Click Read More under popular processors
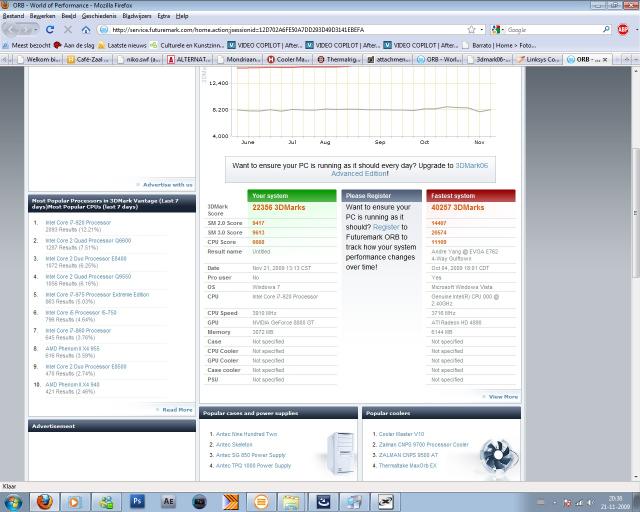The height and width of the screenshot is (512, 640). coord(177,410)
